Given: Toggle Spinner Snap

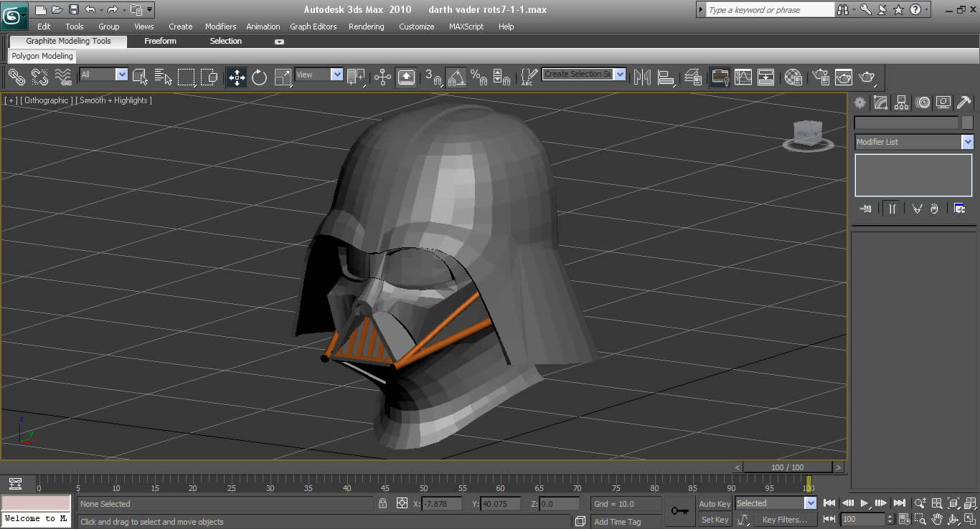Looking at the screenshot, I should tap(501, 77).
